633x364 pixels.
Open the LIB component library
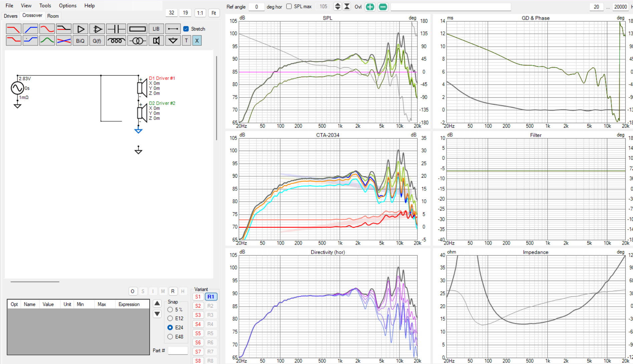click(x=156, y=29)
